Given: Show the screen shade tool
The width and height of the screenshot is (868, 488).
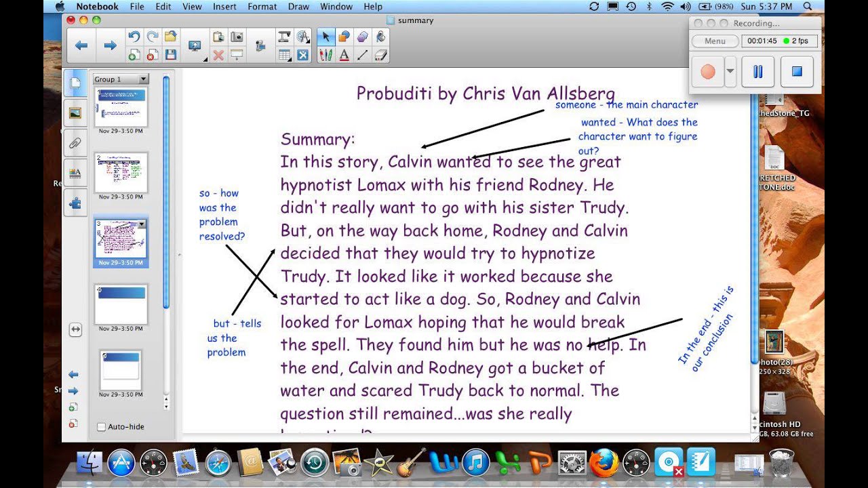Looking at the screenshot, I should [237, 55].
